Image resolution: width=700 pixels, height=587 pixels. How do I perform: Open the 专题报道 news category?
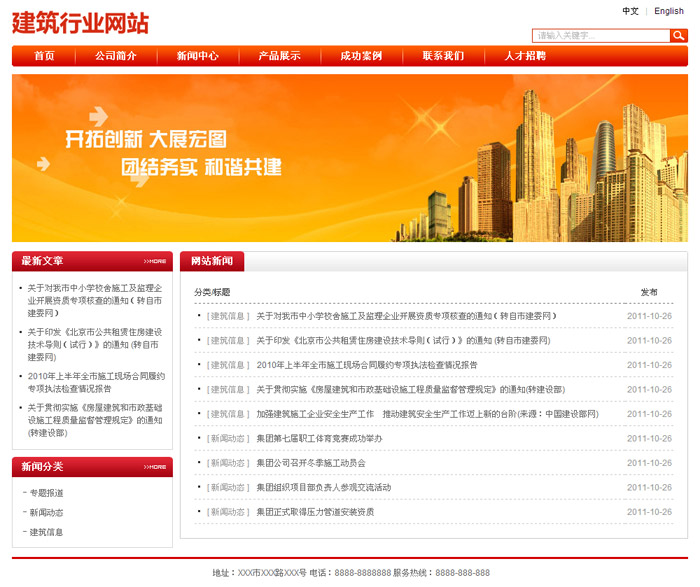pyautogui.click(x=46, y=493)
